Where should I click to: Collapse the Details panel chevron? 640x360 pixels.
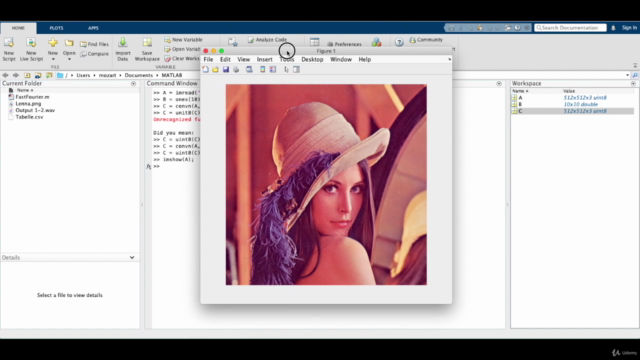(x=132, y=258)
